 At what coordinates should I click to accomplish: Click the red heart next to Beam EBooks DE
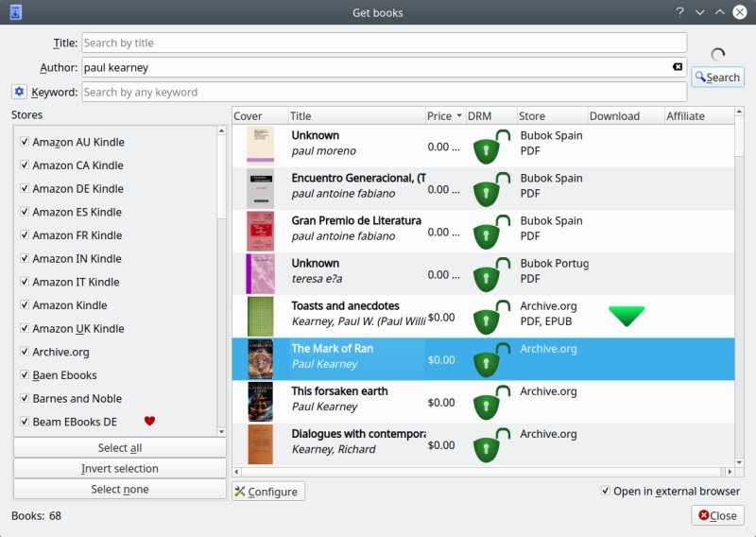[x=149, y=421]
